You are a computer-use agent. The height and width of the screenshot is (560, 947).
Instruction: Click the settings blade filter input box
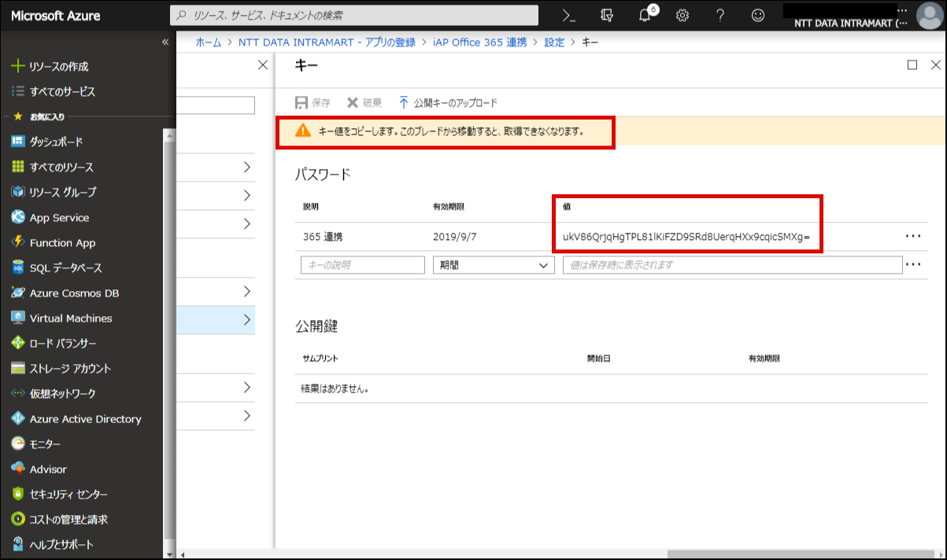pos(216,105)
